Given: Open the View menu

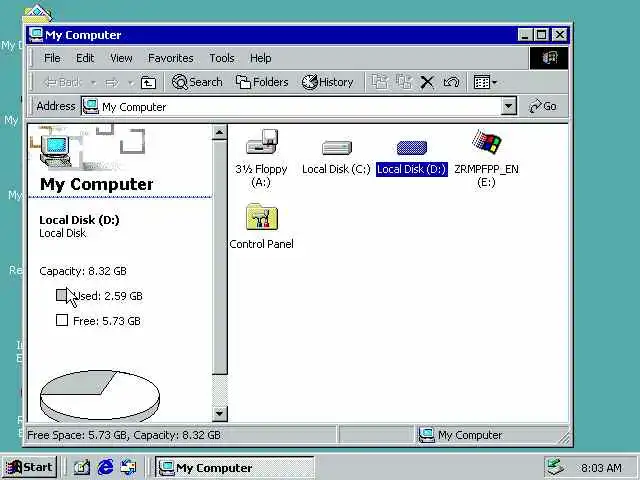Looking at the screenshot, I should click(121, 58).
